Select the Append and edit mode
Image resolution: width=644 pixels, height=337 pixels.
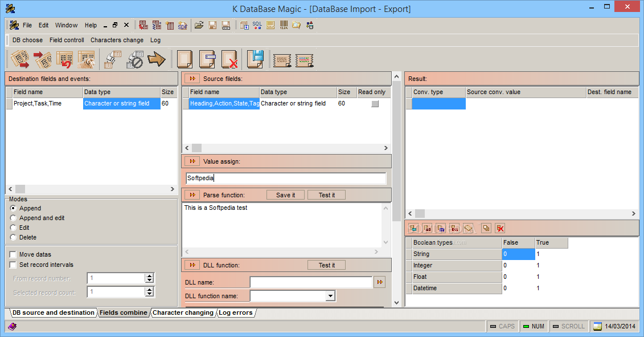pyautogui.click(x=13, y=218)
